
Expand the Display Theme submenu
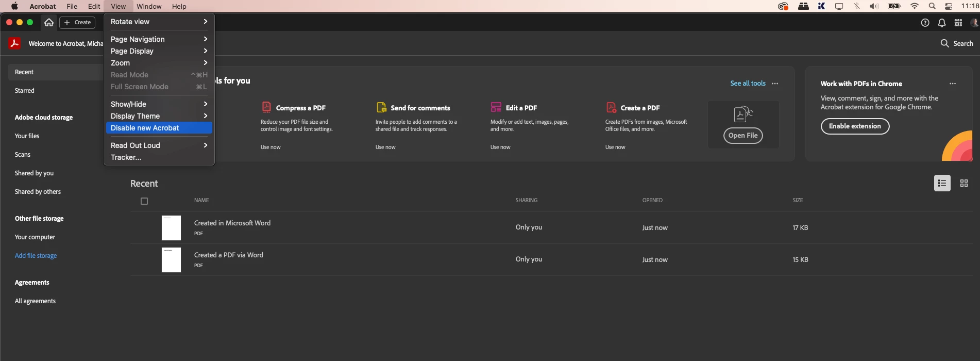[159, 116]
